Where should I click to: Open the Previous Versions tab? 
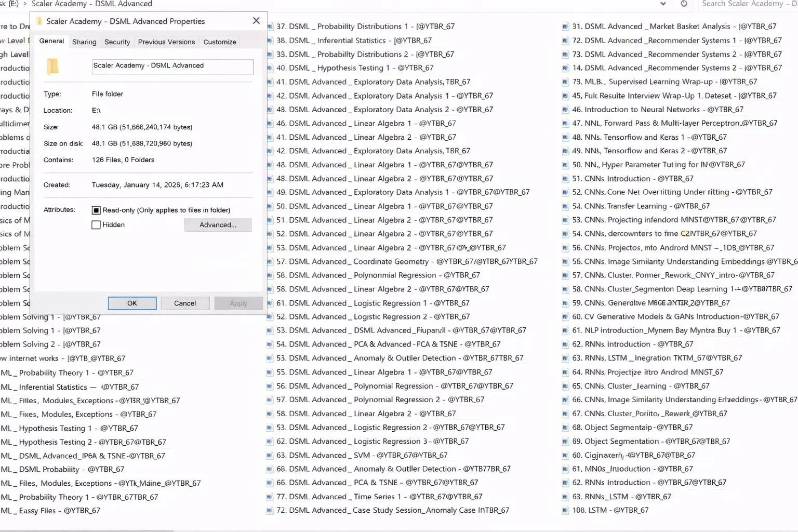pos(166,42)
